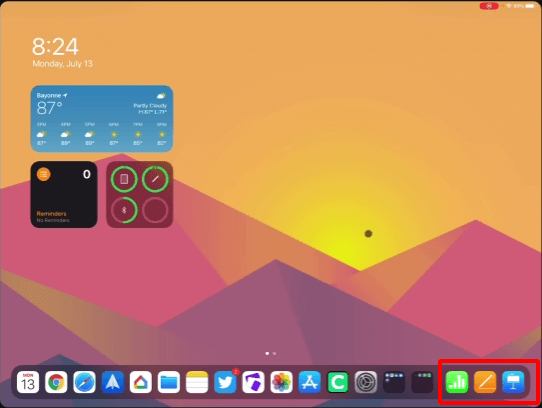542x408 pixels.
Task: Tap the Partly Cloudy label
Action: click(150, 105)
